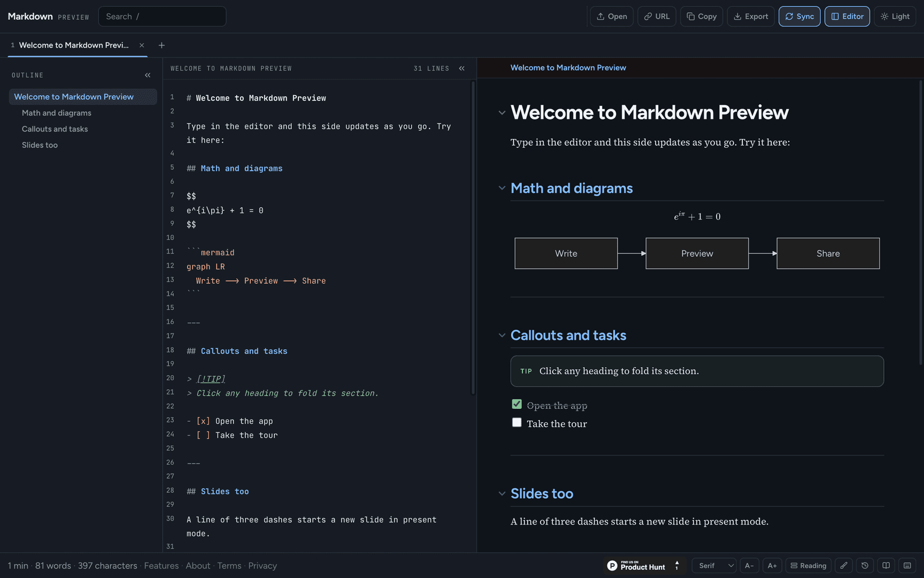This screenshot has height=578, width=924.
Task: Switch to Light theme
Action: coord(895,17)
